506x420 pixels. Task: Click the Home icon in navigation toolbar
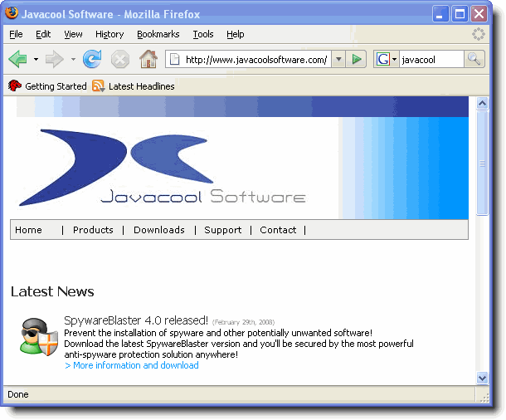click(x=148, y=59)
